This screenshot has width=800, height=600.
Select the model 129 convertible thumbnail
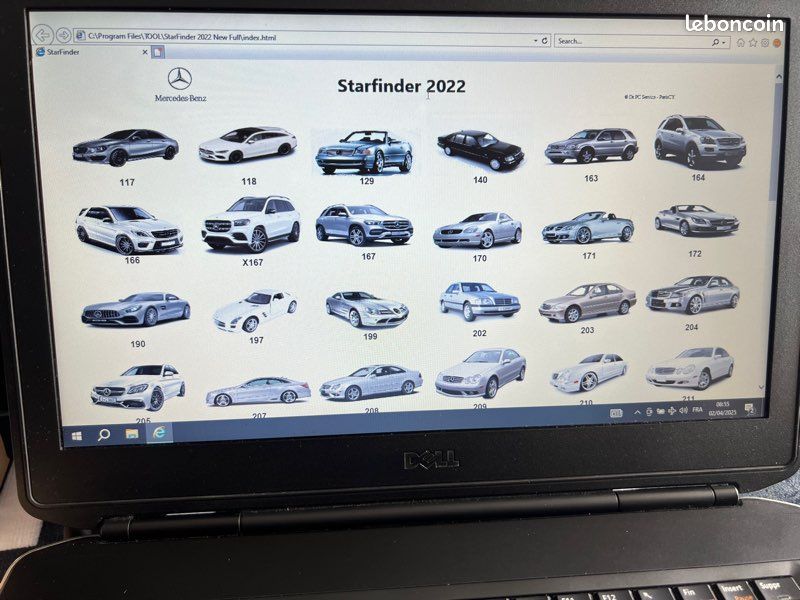(x=364, y=152)
